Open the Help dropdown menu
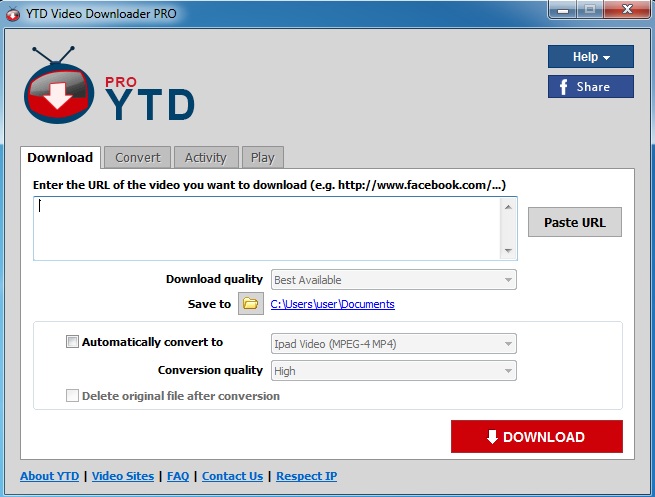 coord(591,56)
